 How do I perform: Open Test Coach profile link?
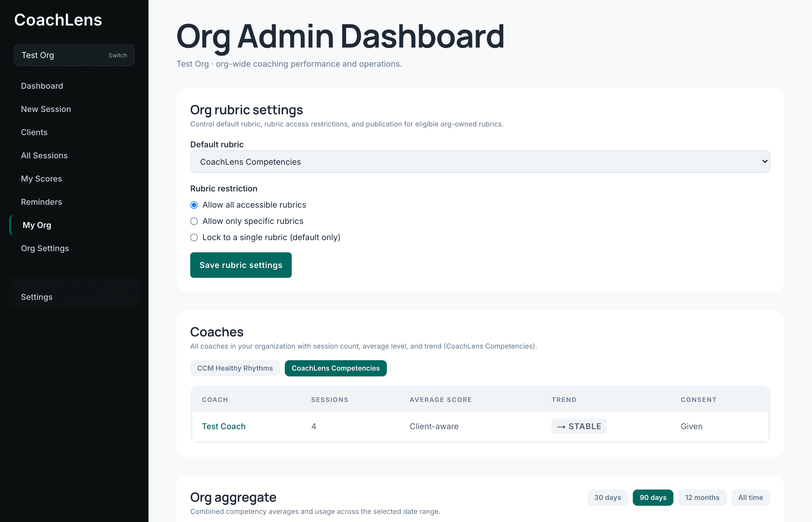(224, 426)
